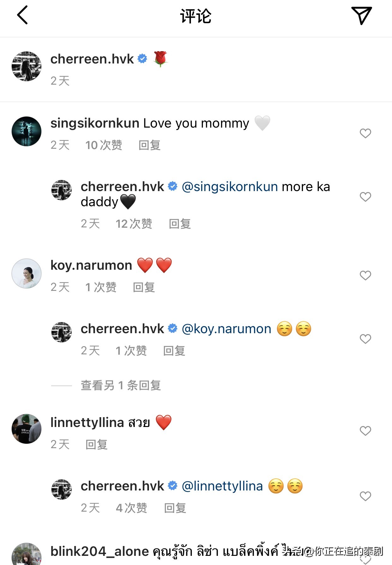The height and width of the screenshot is (565, 392).
Task: View the 10 次赞 likes list
Action: (x=104, y=145)
